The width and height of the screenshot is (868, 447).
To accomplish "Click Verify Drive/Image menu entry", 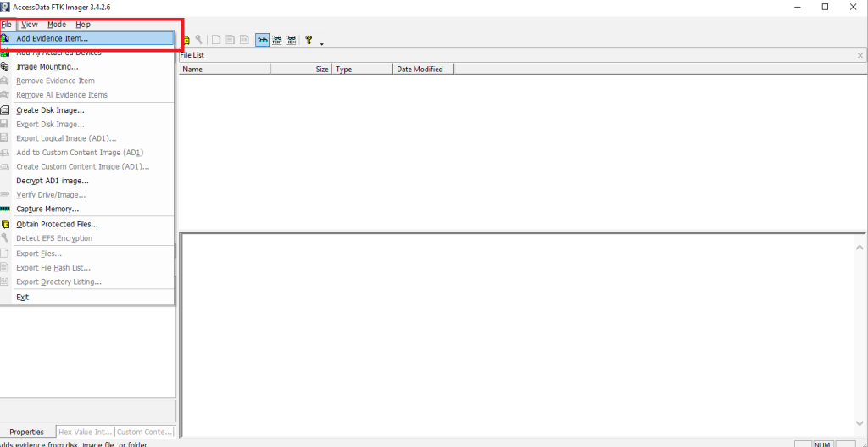I will pos(87,195).
